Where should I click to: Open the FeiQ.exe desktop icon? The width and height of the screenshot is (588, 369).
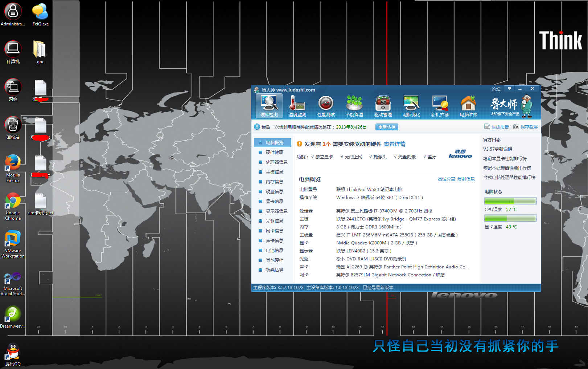tap(40, 15)
